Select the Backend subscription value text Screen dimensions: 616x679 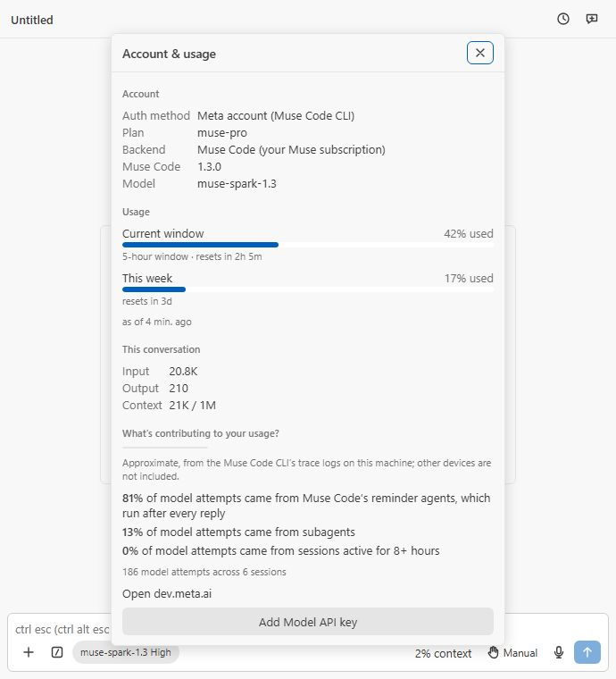pos(291,150)
